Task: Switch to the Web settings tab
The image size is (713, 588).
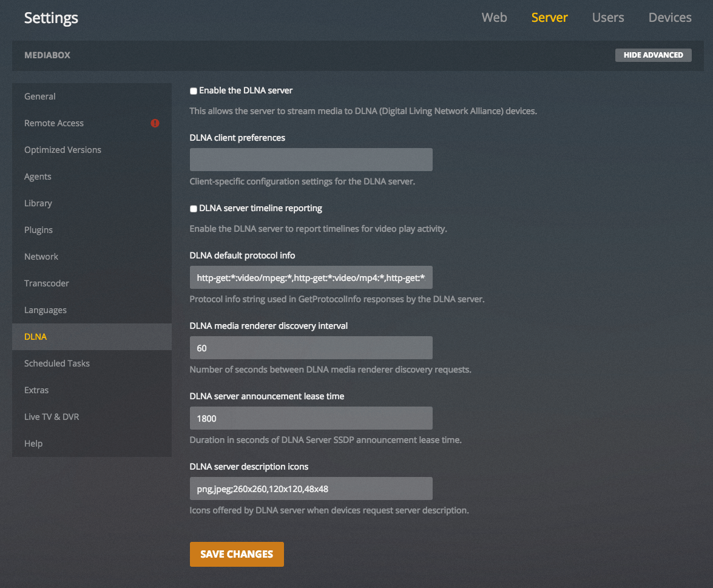Action: [494, 18]
